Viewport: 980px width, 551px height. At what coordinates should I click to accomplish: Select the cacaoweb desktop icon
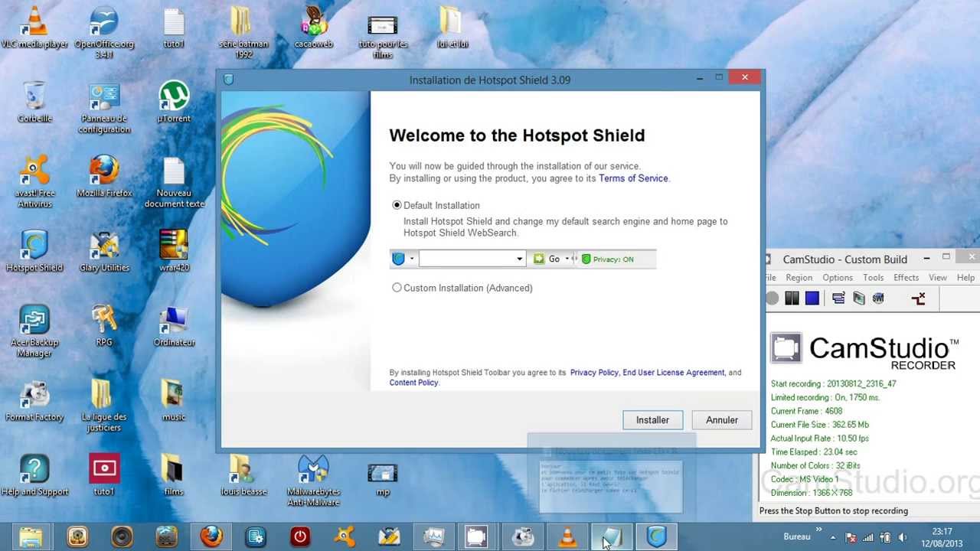[313, 28]
